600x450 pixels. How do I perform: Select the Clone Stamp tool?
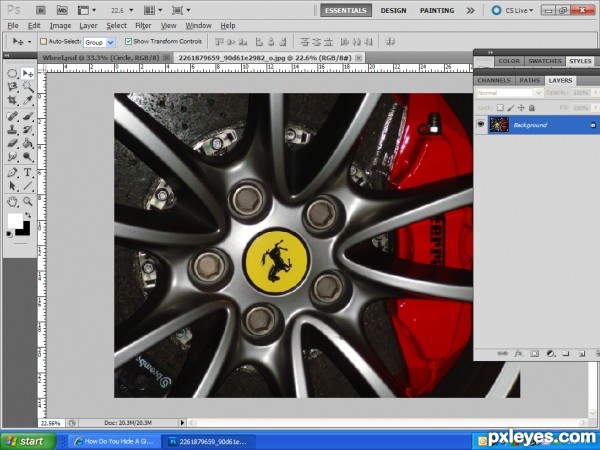(x=12, y=129)
